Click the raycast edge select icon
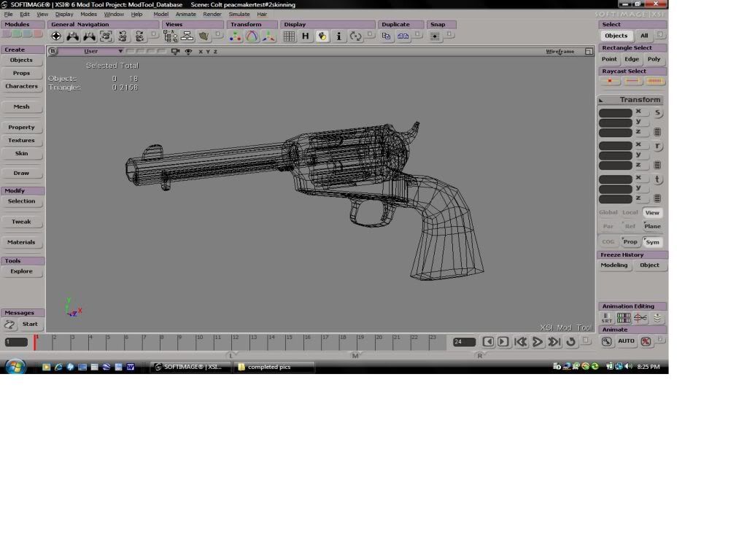 coord(632,81)
